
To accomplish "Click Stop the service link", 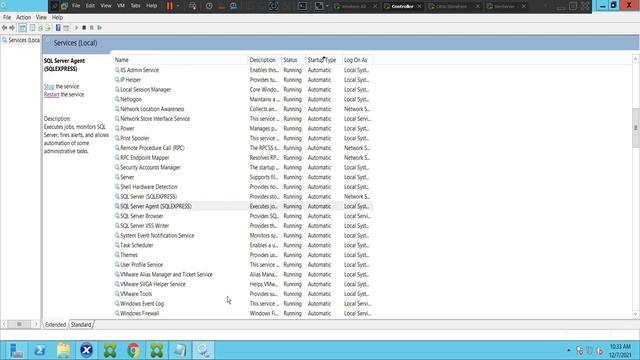I will 49,87.
